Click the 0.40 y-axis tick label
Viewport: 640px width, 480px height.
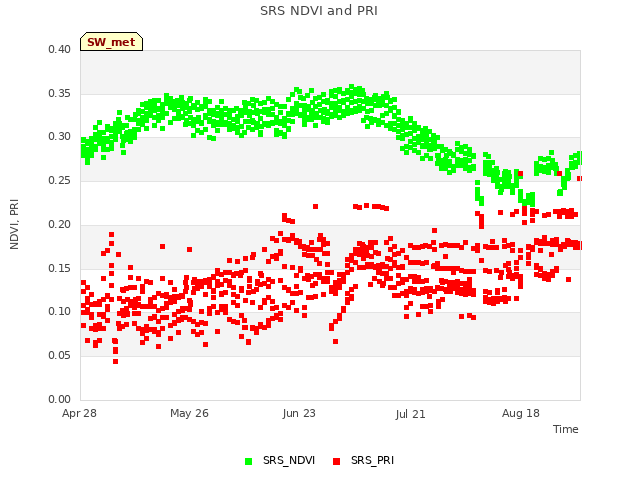coord(60,49)
